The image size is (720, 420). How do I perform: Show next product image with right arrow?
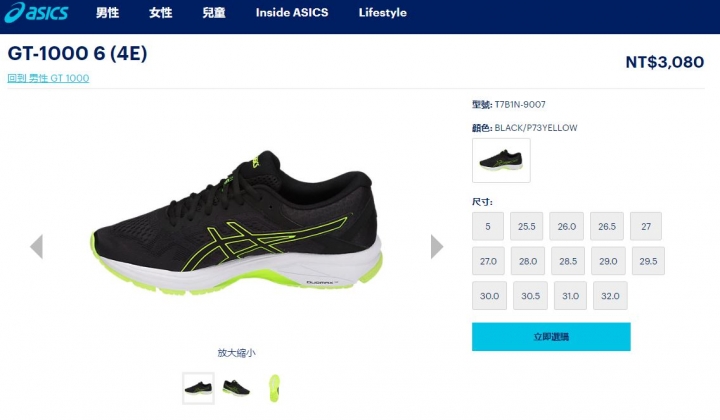[x=437, y=246]
